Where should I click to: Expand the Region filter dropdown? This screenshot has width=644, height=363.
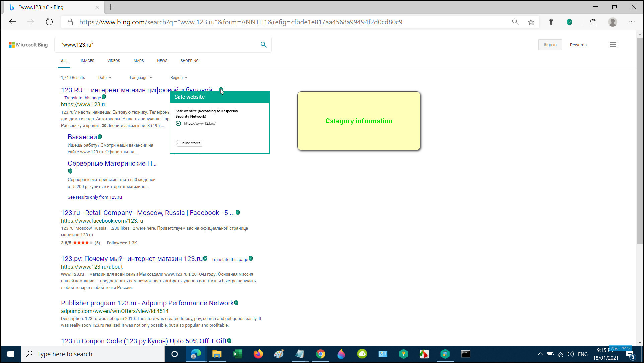pos(179,78)
